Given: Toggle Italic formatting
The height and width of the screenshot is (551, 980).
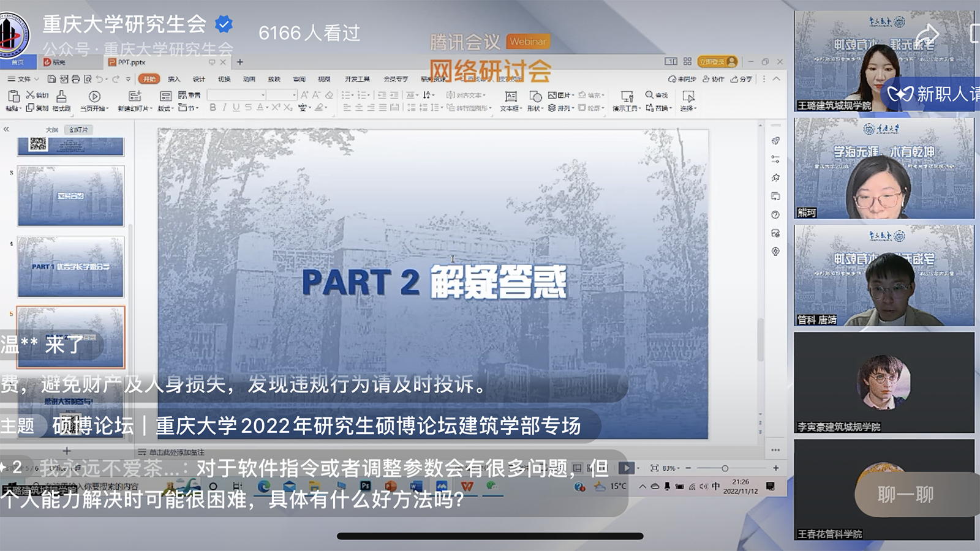Looking at the screenshot, I should pyautogui.click(x=224, y=107).
